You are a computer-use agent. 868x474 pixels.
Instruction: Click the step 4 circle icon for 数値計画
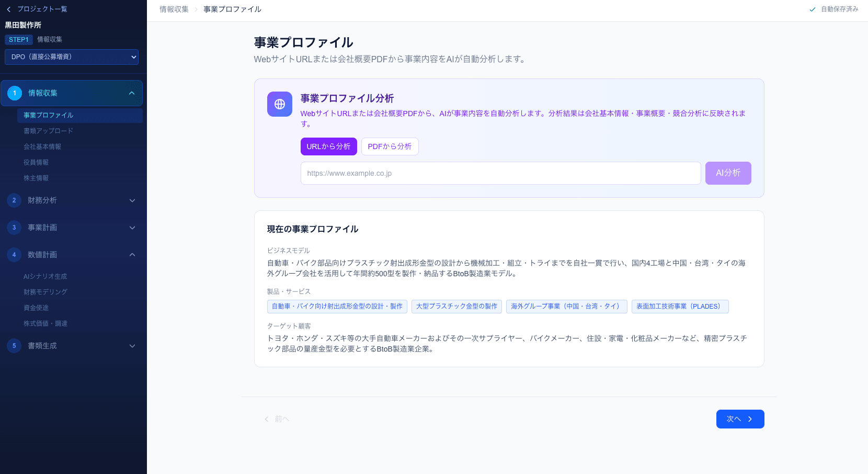[14, 255]
